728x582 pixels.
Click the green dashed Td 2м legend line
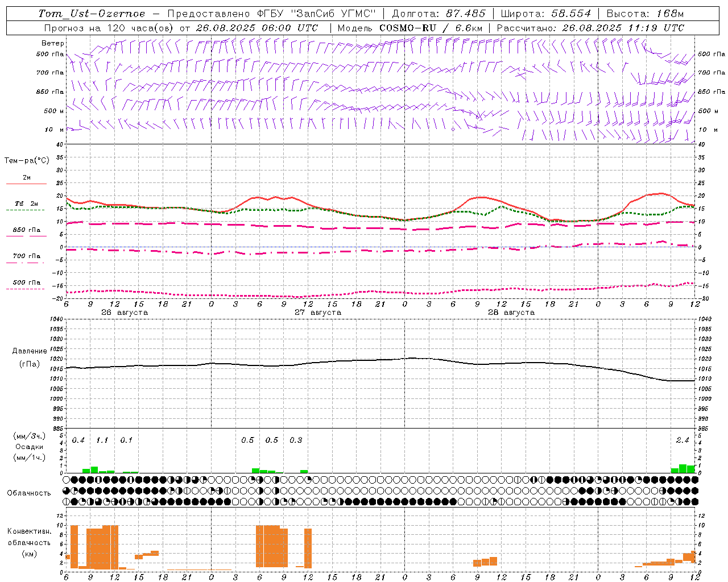point(25,210)
